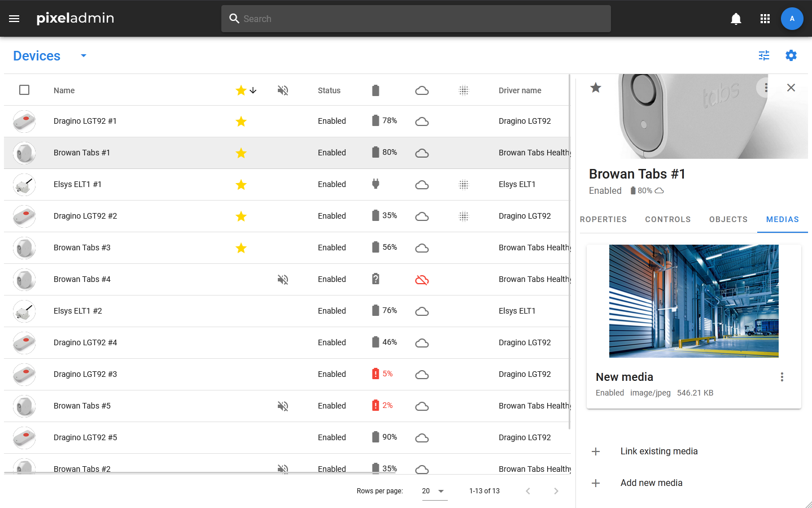This screenshot has width=812, height=508.
Task: Open the hamburger navigation menu
Action: coord(14,19)
